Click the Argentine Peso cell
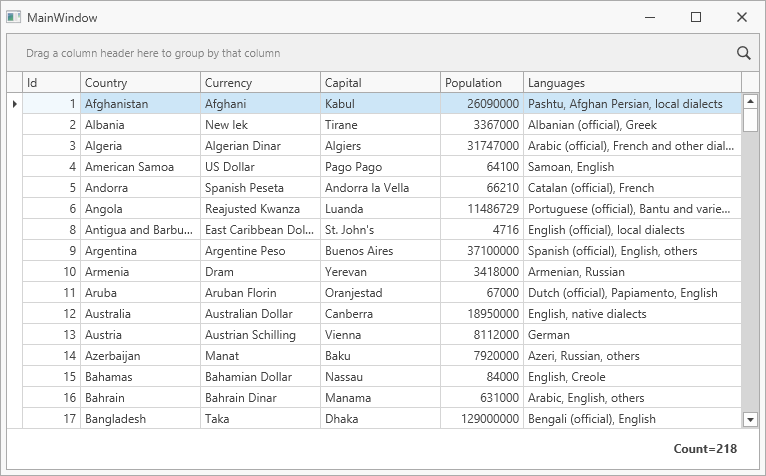The image size is (766, 476). click(x=260, y=251)
